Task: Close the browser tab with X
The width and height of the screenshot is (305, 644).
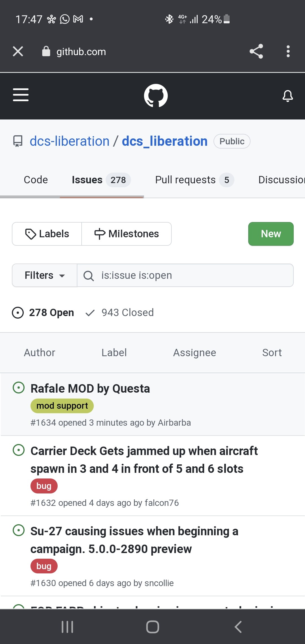Action: 18,51
